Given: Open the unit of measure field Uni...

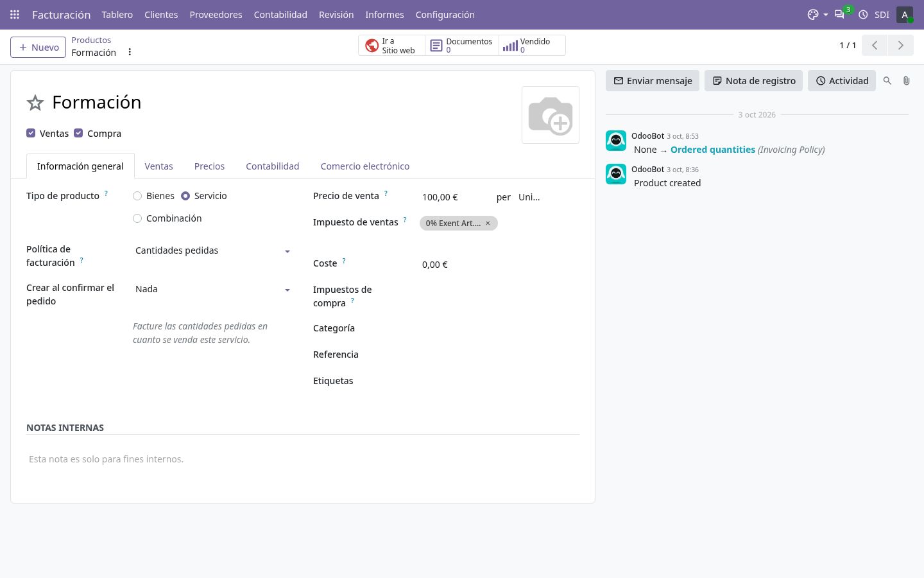Looking at the screenshot, I should 529,197.
